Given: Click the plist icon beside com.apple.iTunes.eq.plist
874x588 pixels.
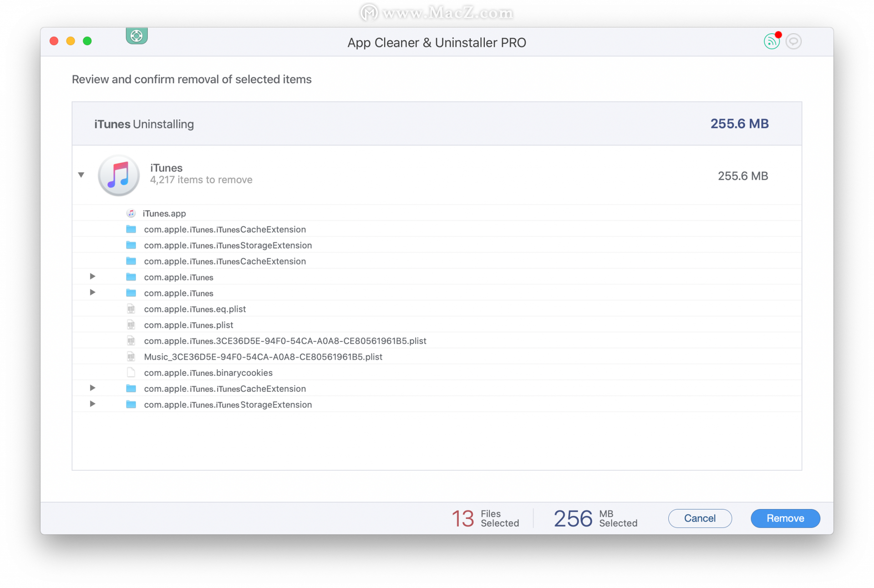Looking at the screenshot, I should tap(131, 309).
